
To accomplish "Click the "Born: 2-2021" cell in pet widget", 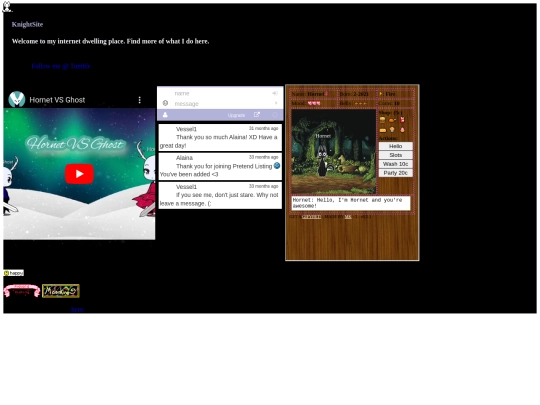I will pyautogui.click(x=354, y=94).
